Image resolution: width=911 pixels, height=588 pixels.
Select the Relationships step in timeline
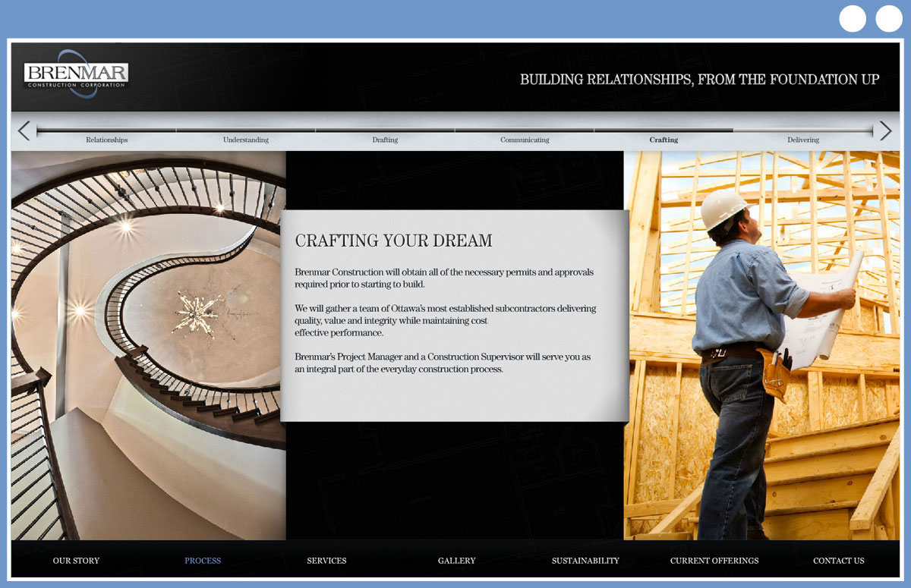(x=107, y=140)
